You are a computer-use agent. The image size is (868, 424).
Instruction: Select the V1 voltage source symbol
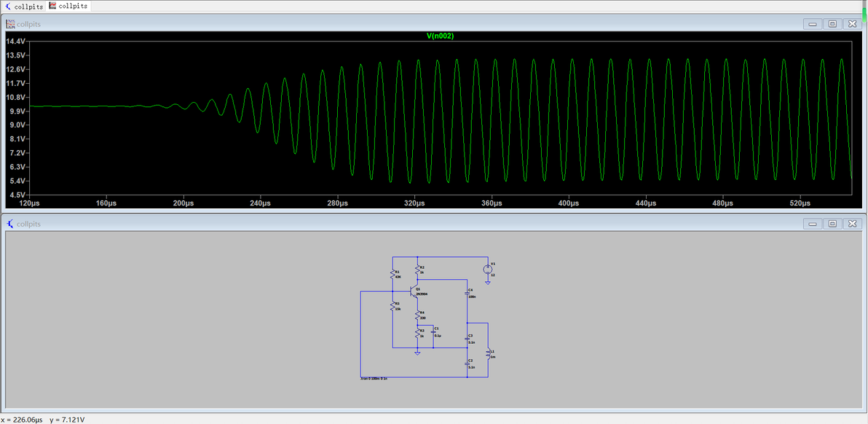tap(488, 270)
